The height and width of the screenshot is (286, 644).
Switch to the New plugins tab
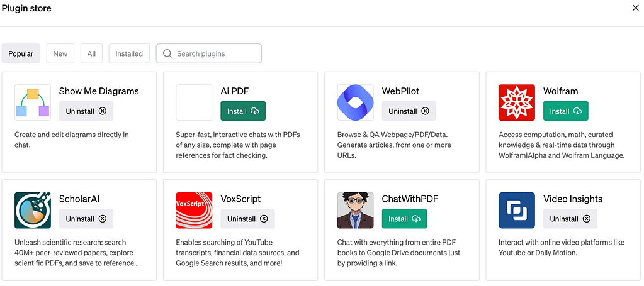60,54
